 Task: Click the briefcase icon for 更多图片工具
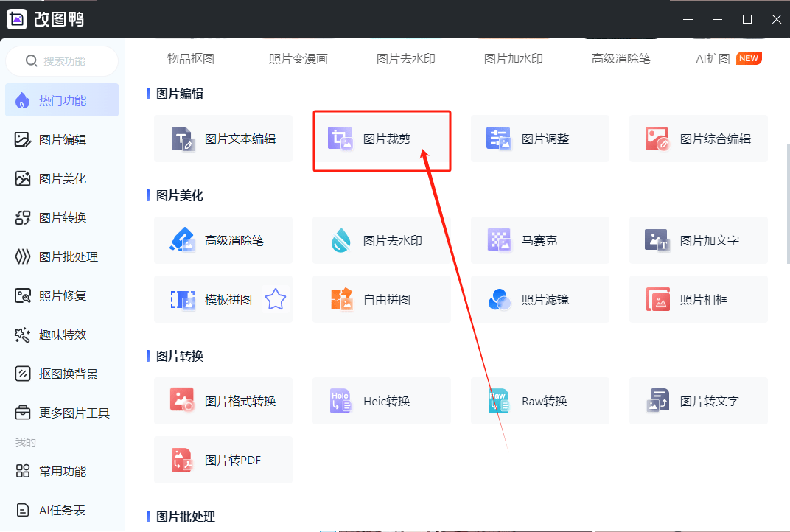(23, 413)
